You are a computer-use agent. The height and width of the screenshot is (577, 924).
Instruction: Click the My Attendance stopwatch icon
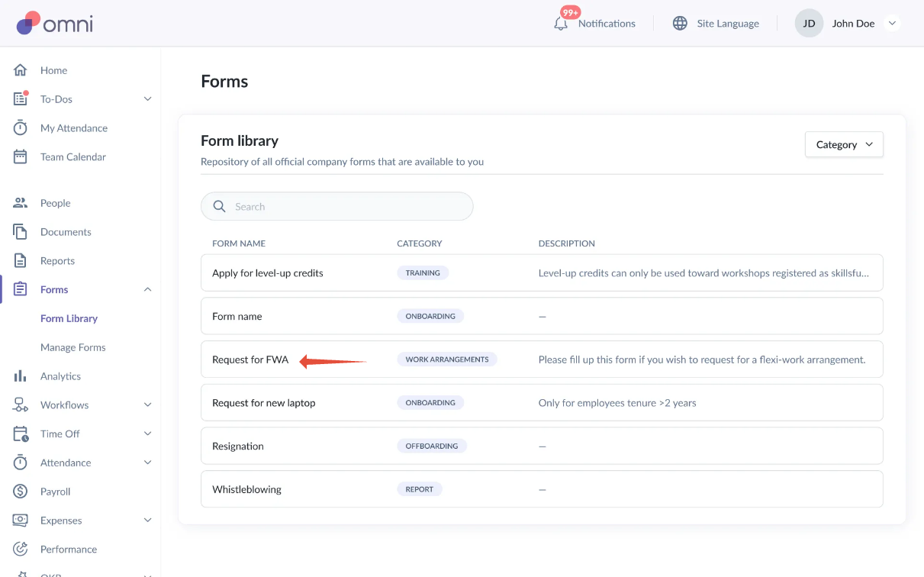coord(21,127)
